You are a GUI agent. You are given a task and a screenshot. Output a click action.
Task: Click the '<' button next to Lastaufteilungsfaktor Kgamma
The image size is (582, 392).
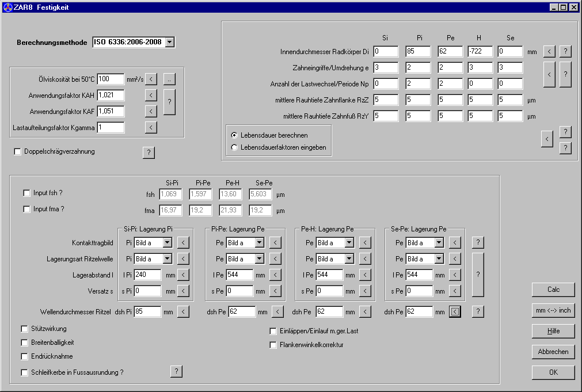click(x=151, y=127)
